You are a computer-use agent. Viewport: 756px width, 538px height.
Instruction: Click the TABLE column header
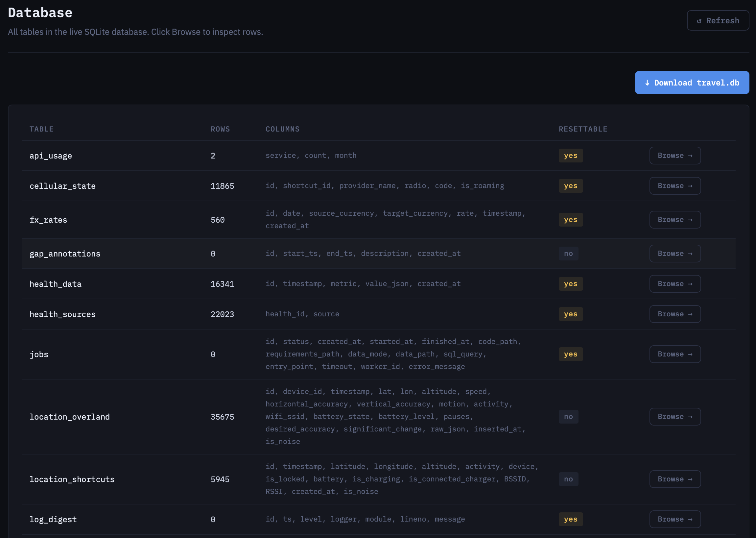tap(41, 129)
